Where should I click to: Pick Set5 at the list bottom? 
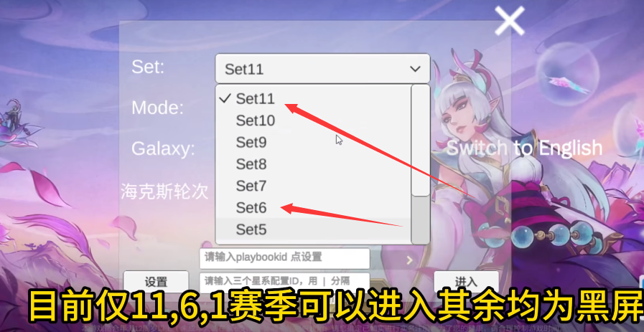313,229
